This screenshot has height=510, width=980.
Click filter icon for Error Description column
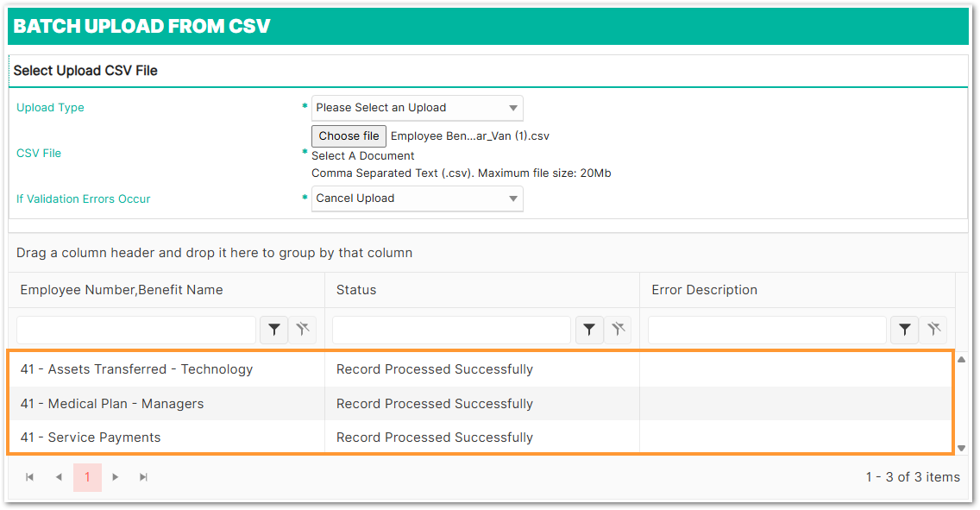point(905,330)
